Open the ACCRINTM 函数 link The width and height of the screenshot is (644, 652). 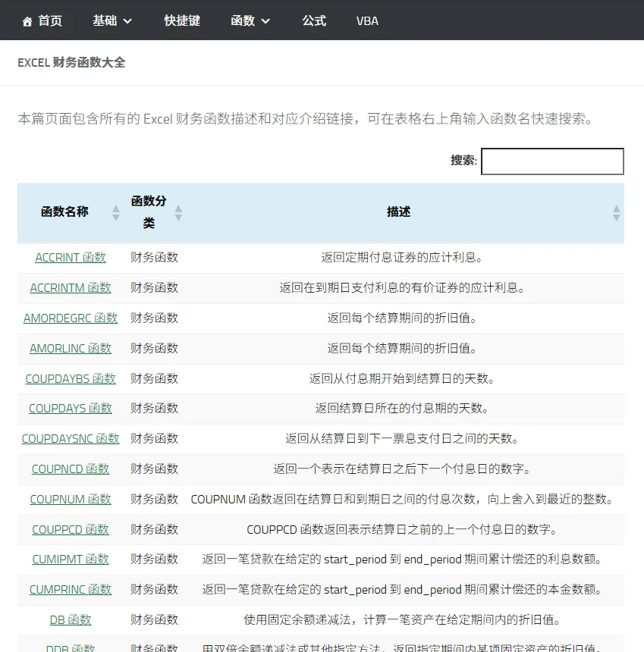[71, 288]
